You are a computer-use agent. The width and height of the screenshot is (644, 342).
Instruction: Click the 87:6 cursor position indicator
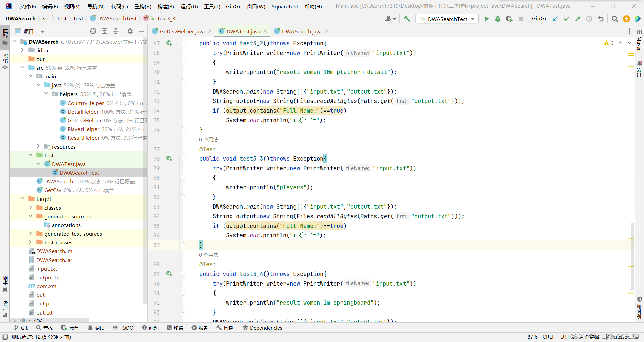[532, 337]
